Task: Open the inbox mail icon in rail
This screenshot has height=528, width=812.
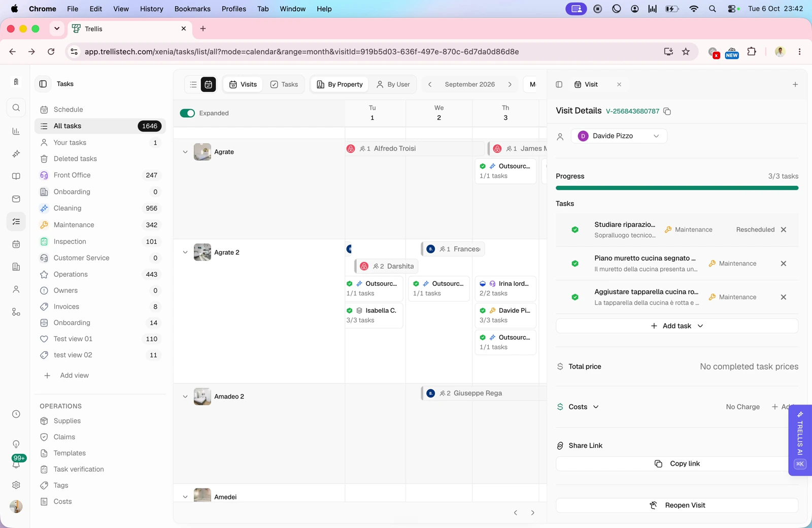Action: click(16, 199)
